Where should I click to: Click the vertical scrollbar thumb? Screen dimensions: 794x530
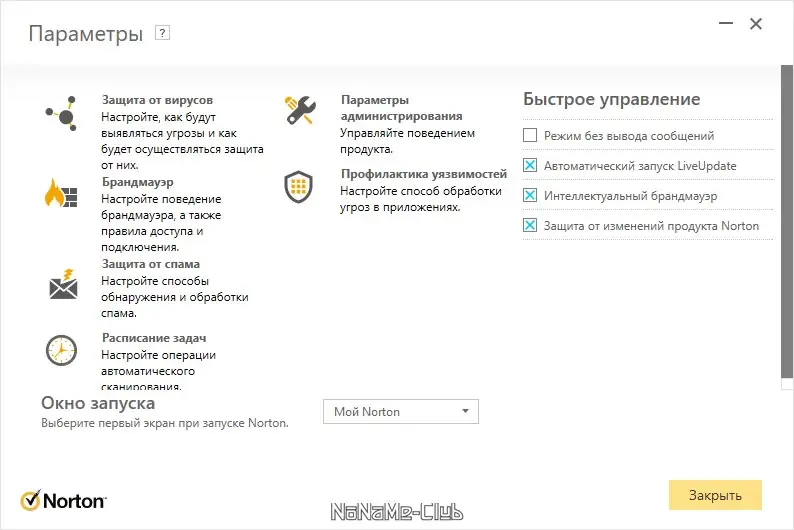787,222
